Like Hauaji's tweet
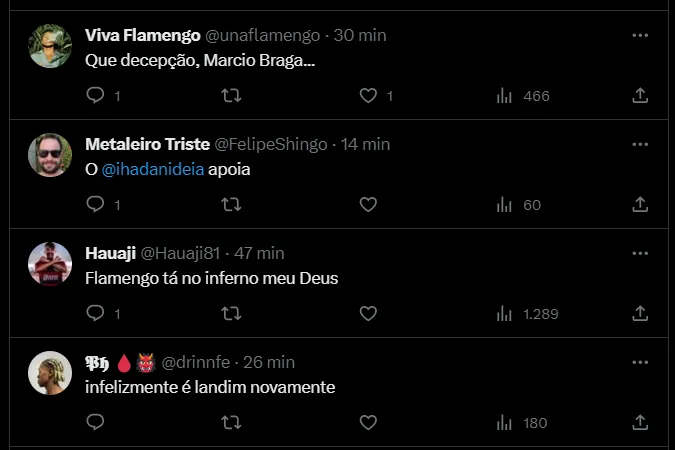 (x=368, y=314)
